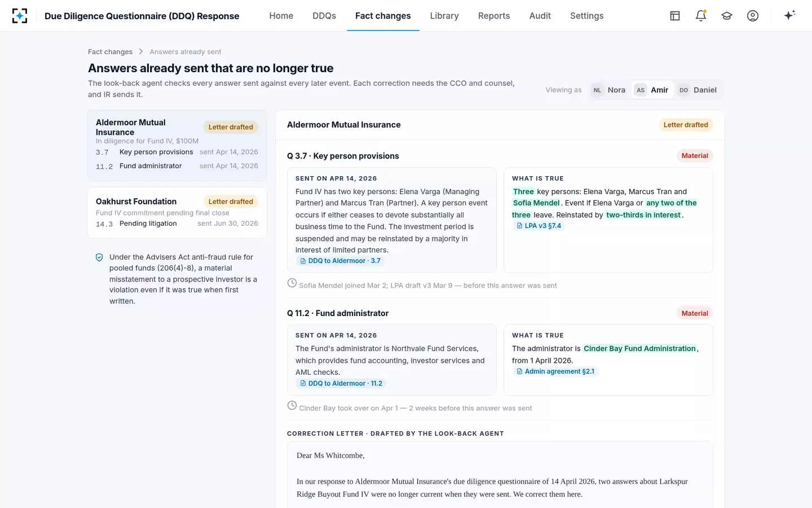This screenshot has height=508, width=812.
Task: Click Letter drafted badge on Oakhurst card
Action: tap(231, 202)
